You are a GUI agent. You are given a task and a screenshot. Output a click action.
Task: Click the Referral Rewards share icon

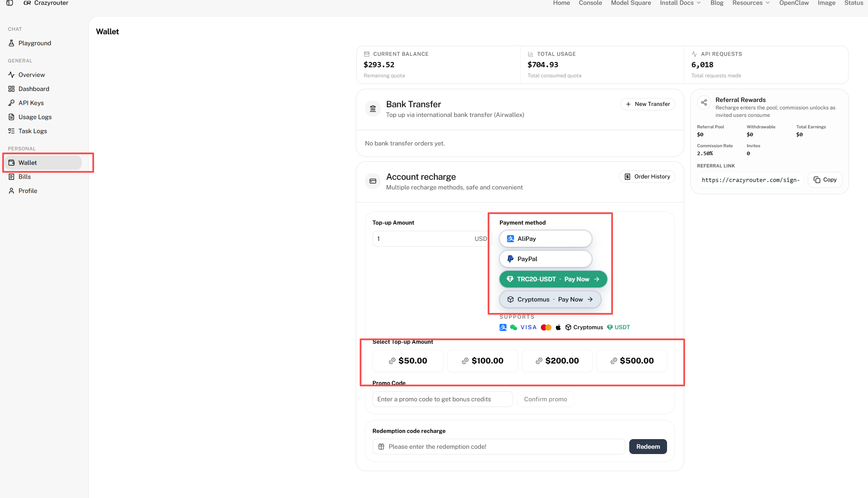coord(704,102)
